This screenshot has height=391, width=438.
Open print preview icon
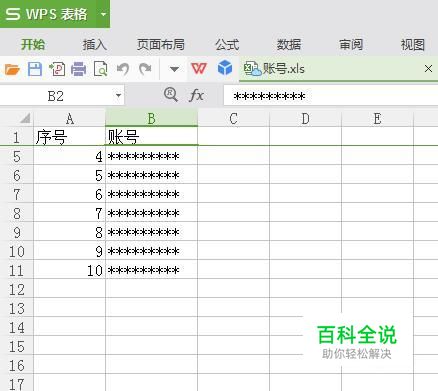(101, 69)
